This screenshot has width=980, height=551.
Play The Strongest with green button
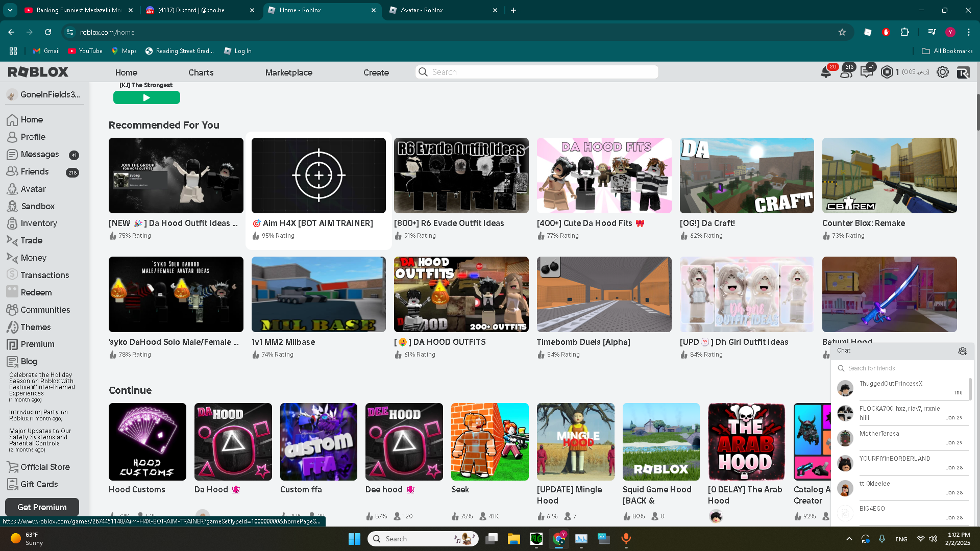[146, 97]
